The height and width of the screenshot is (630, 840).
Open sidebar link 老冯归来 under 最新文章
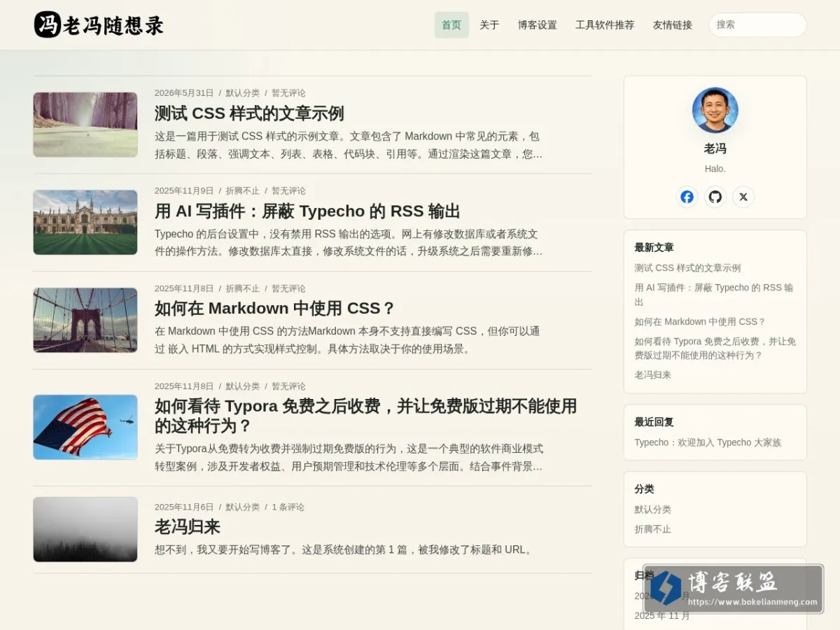click(652, 375)
